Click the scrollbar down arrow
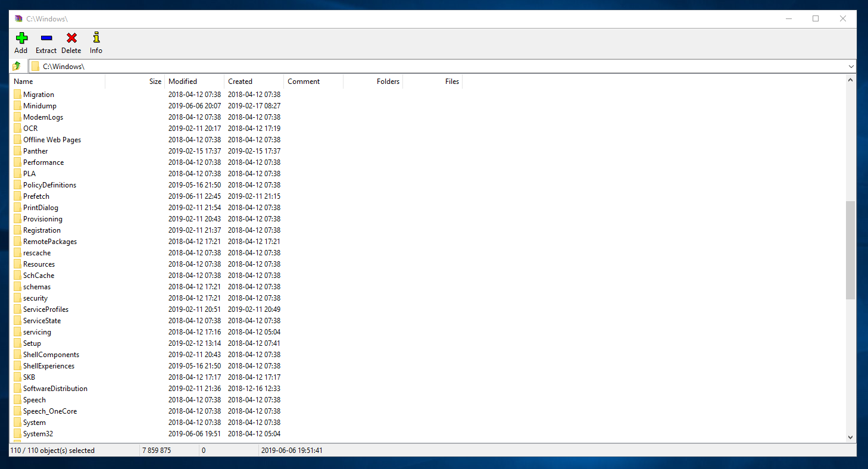 tap(850, 437)
